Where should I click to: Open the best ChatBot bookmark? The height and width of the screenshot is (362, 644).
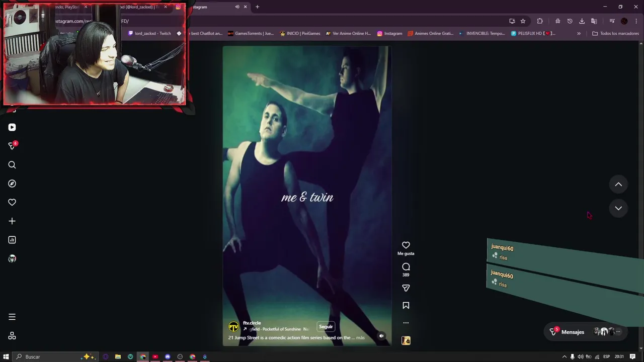(x=200, y=33)
